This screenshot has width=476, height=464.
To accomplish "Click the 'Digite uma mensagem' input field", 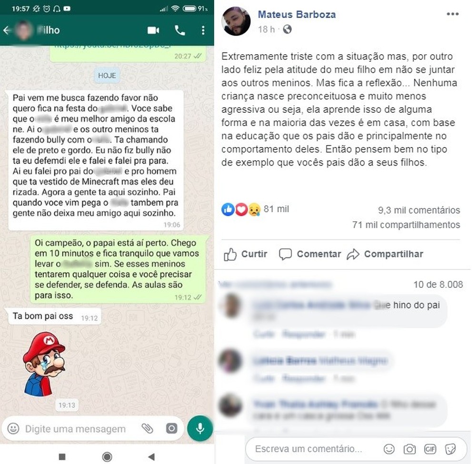I will point(75,429).
